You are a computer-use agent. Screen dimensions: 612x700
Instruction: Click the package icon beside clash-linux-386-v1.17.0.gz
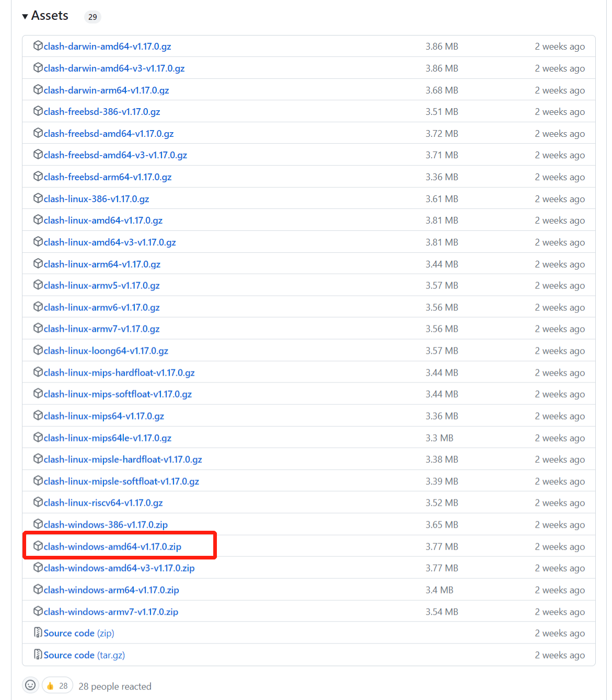[38, 199]
